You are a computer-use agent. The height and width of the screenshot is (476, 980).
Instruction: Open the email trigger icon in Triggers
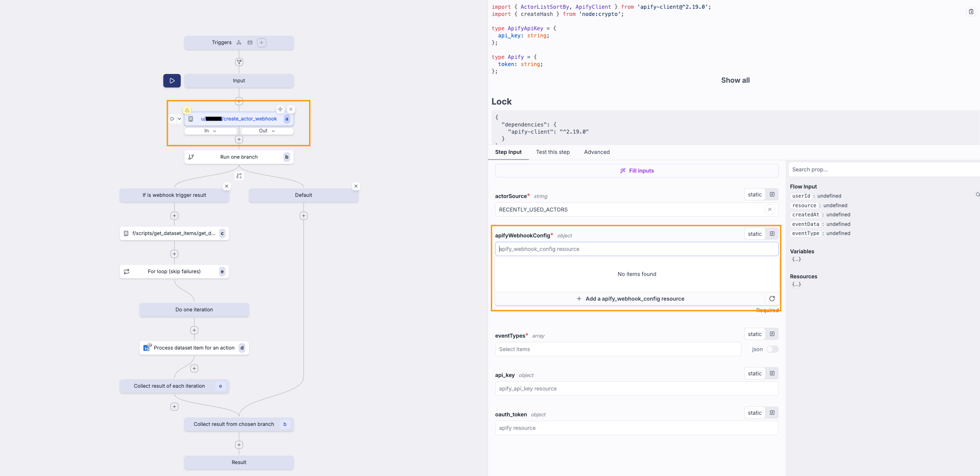pos(249,42)
